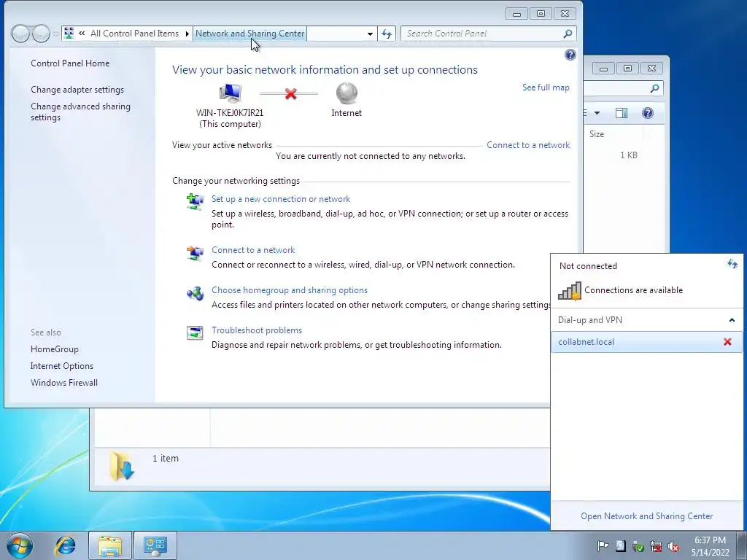747x560 pixels.
Task: Click the Control Panel icon in address bar
Action: (x=69, y=34)
